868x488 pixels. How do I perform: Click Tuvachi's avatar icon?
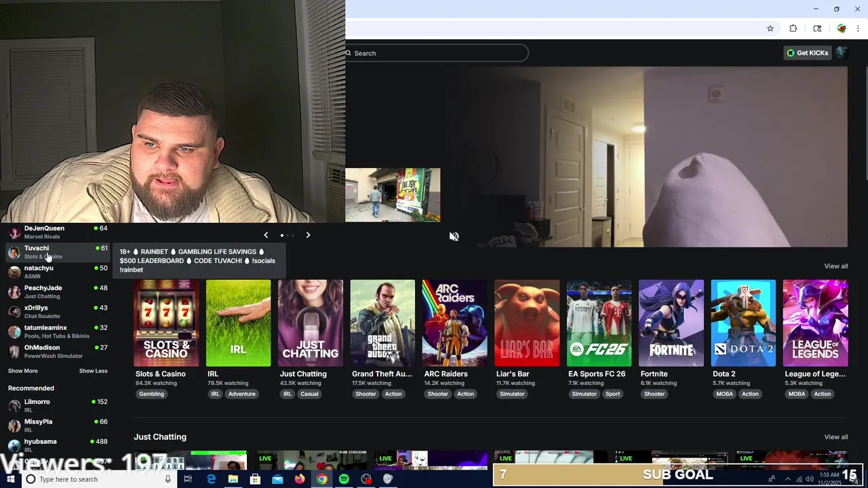click(14, 253)
